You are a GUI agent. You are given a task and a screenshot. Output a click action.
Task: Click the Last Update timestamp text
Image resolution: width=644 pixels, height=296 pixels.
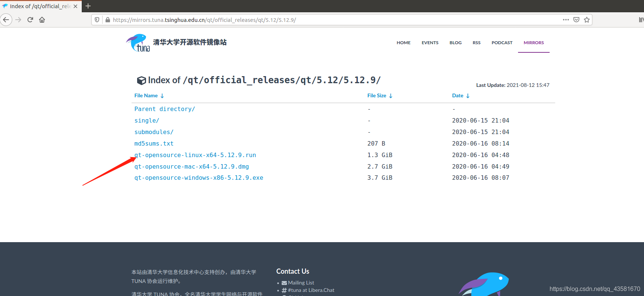click(x=513, y=85)
